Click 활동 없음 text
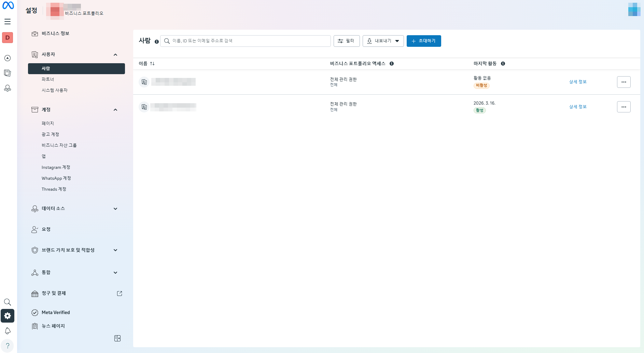644x353 pixels. 482,78
